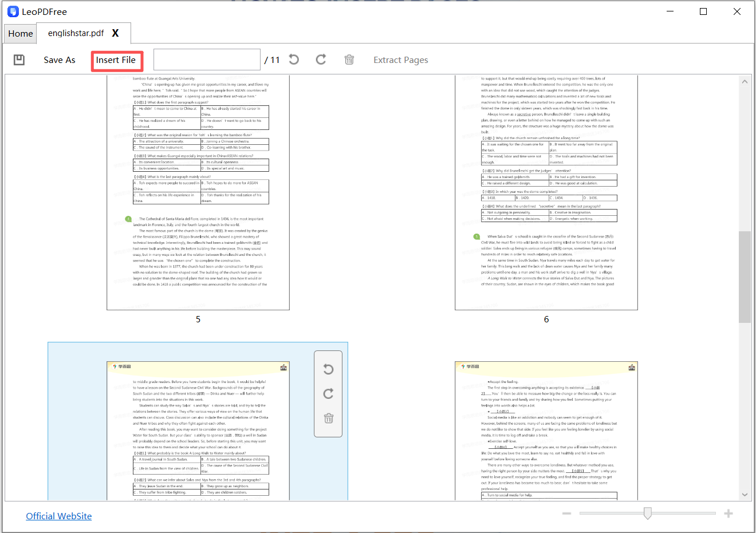
Task: Click the page number input field
Action: pyautogui.click(x=206, y=59)
